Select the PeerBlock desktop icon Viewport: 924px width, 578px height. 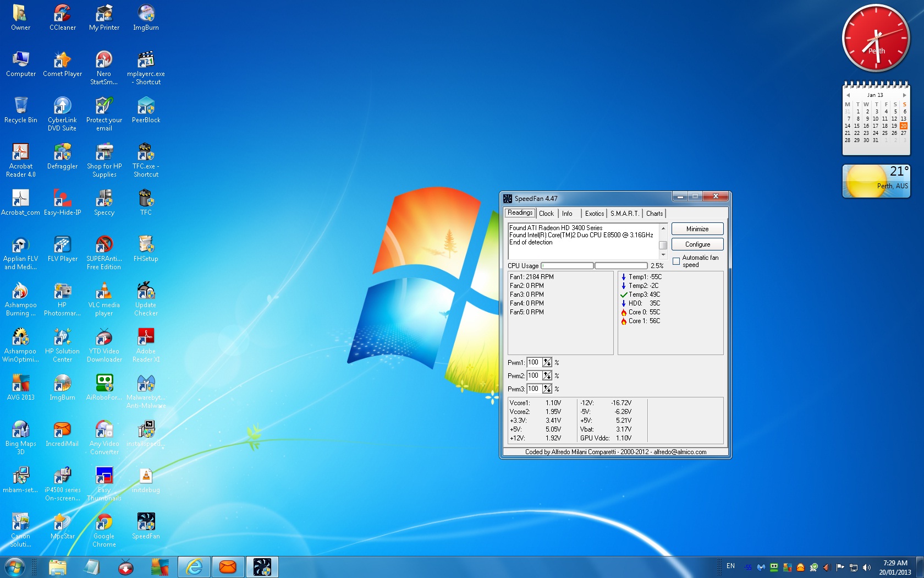[146, 110]
